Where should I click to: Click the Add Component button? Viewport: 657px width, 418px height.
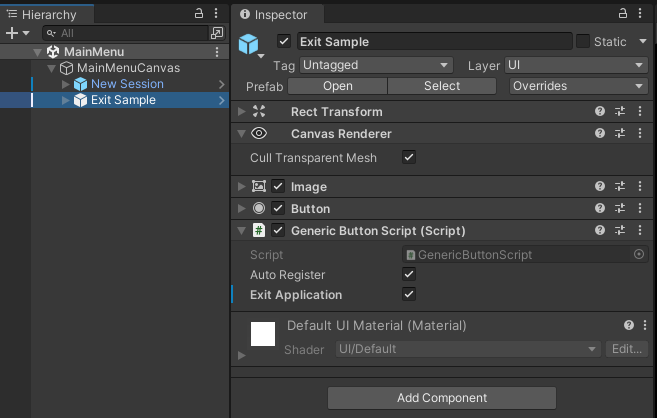pyautogui.click(x=442, y=397)
